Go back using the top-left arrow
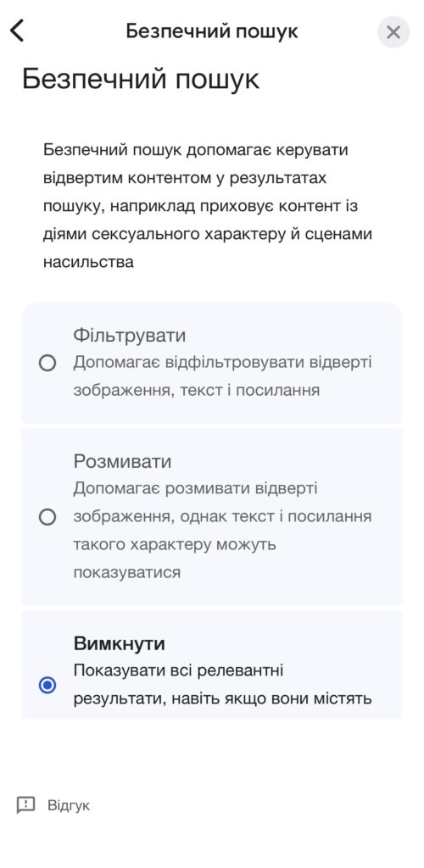 pyautogui.click(x=17, y=31)
